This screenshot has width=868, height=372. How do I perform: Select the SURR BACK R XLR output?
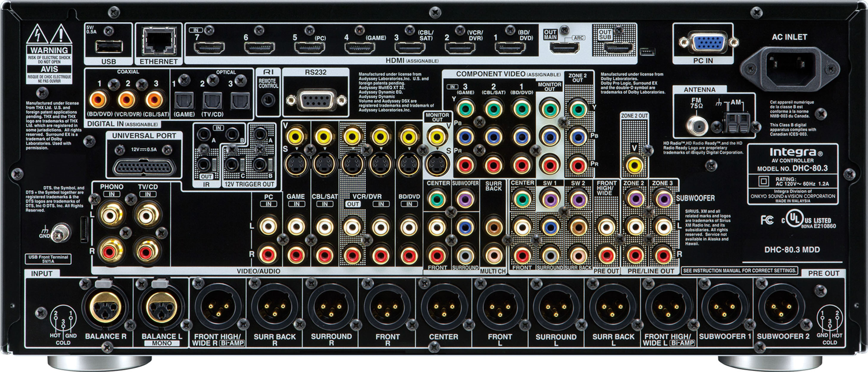274,307
